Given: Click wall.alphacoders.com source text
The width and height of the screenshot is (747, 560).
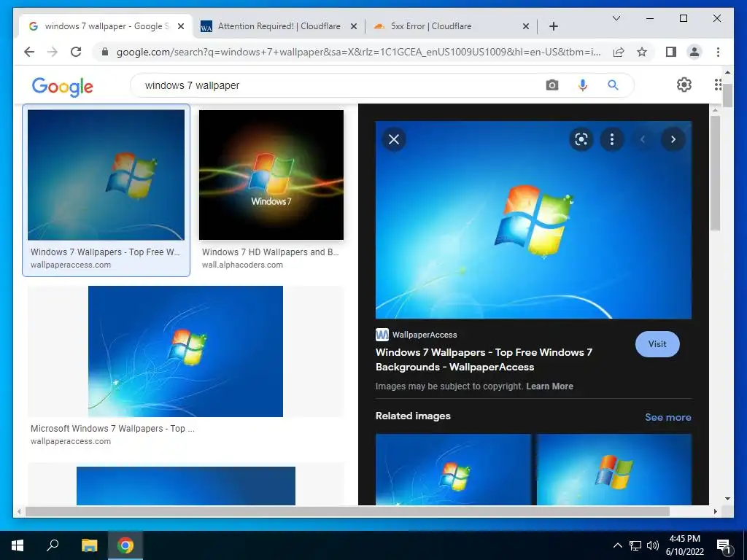Looking at the screenshot, I should [x=242, y=265].
